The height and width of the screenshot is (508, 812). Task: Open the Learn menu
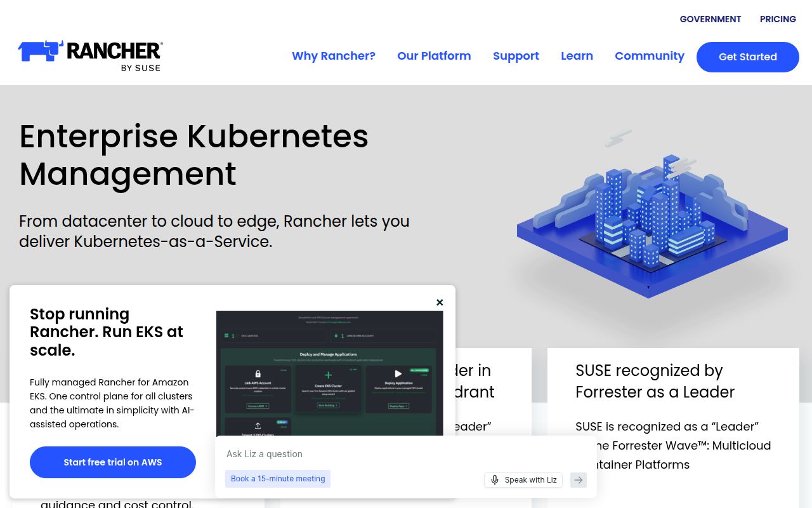(577, 56)
